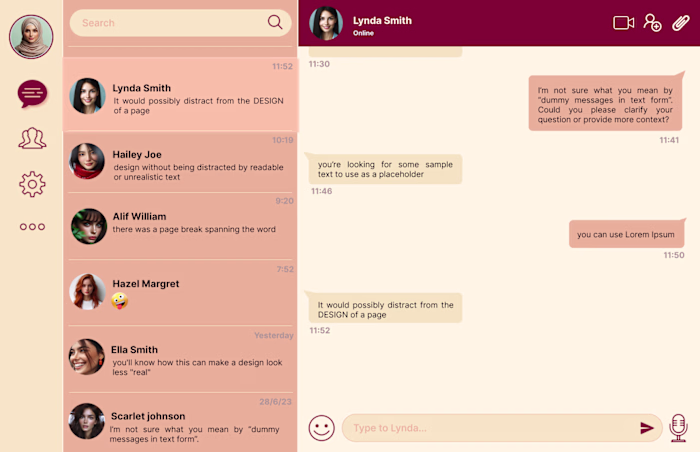Image resolution: width=700 pixels, height=452 pixels.
Task: Click the 11:41 message timestamp
Action: 669,140
